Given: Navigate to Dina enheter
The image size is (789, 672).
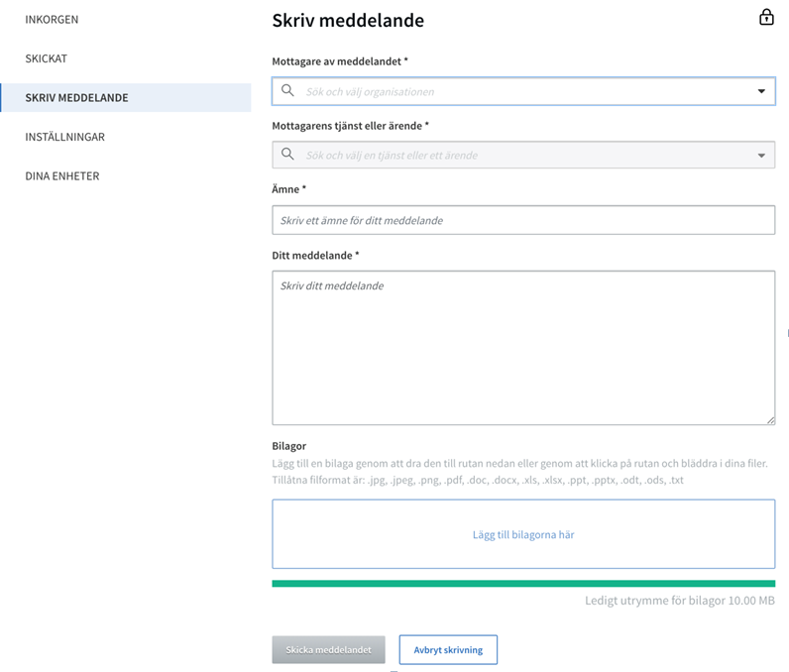Looking at the screenshot, I should [61, 175].
